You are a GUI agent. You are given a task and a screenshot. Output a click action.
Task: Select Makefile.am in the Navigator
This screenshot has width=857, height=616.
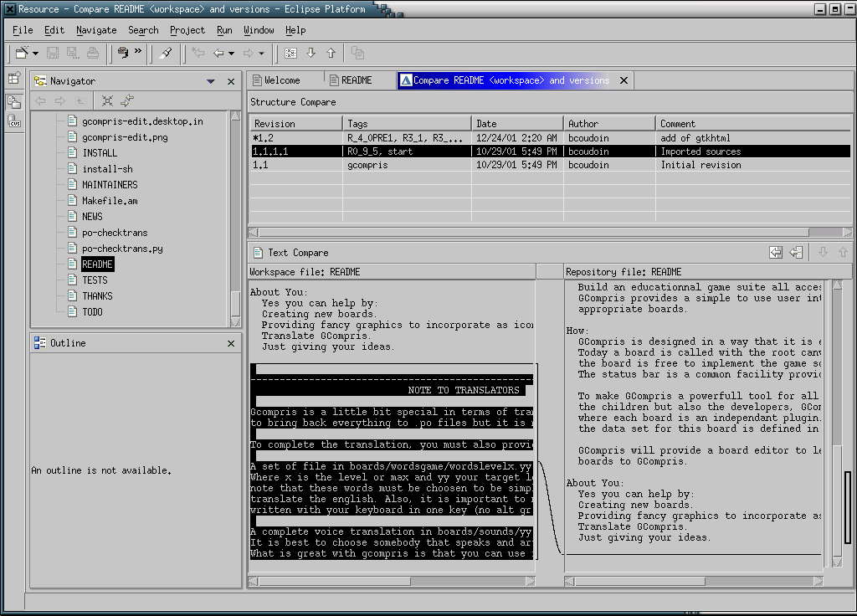coord(110,201)
